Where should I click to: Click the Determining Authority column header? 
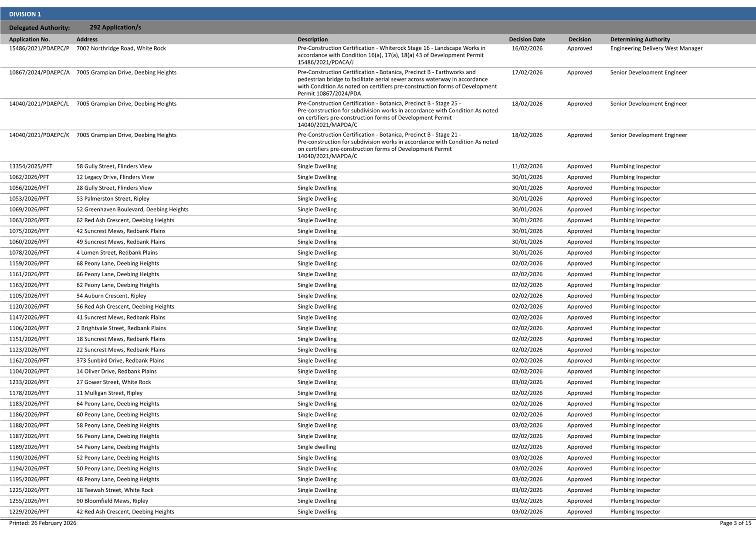coord(640,39)
